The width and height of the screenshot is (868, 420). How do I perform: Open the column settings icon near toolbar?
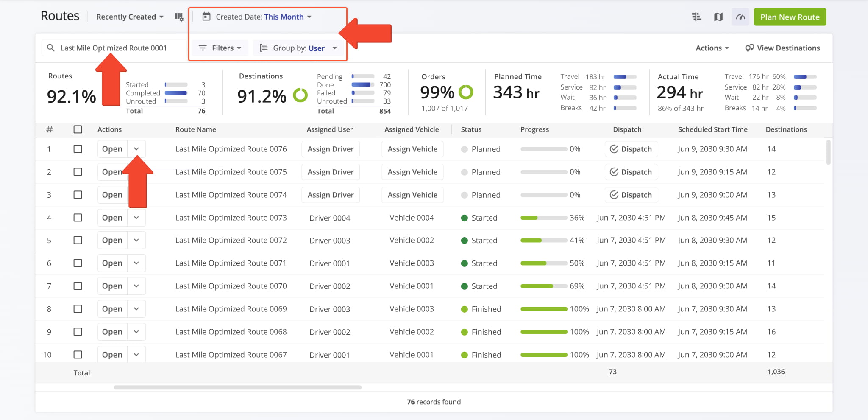coord(696,17)
